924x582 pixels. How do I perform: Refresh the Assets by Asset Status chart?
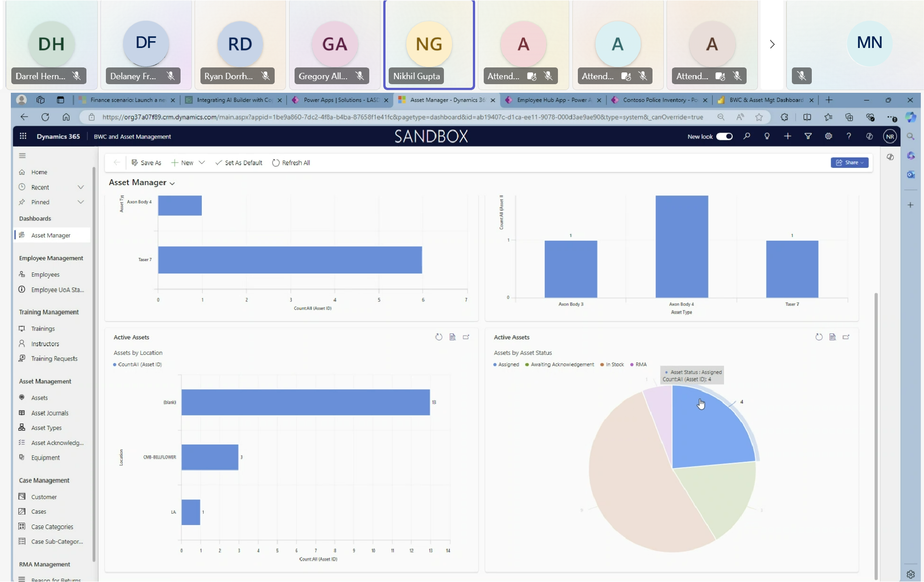point(819,337)
